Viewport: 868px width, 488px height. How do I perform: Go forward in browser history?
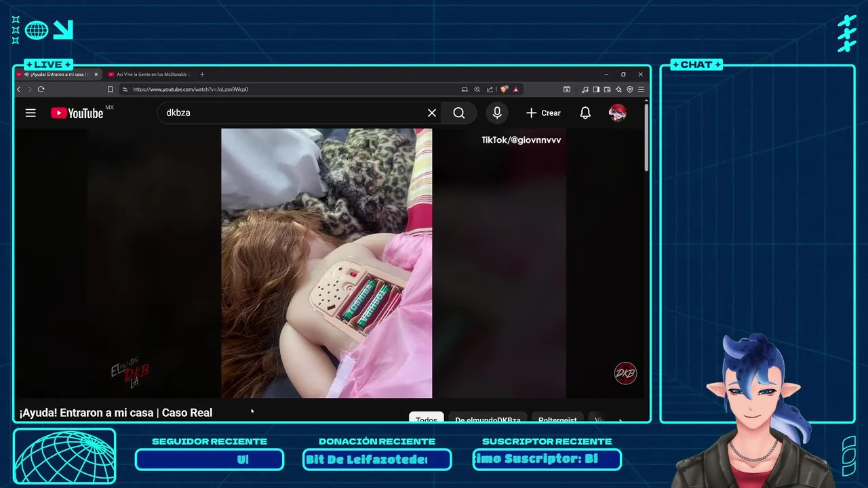pyautogui.click(x=29, y=89)
